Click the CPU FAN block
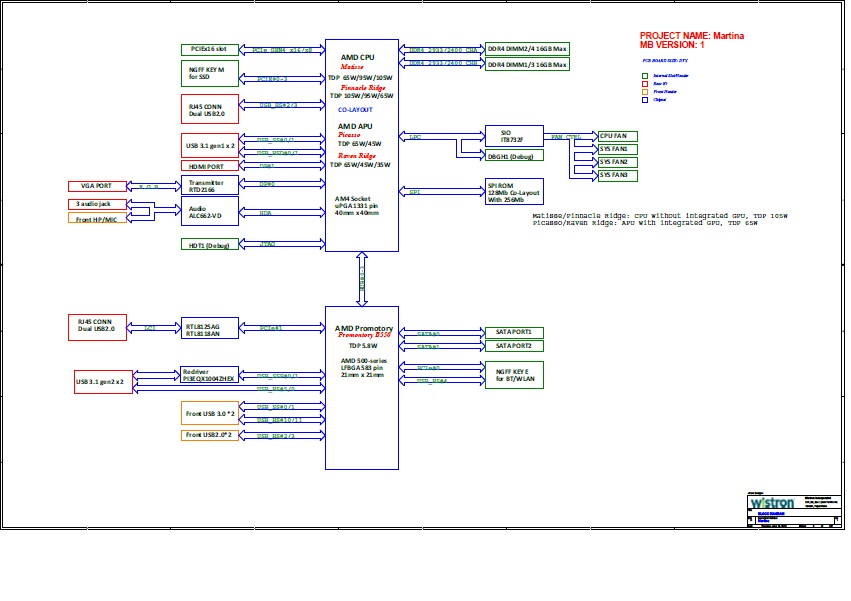Screen dimensions: 851x601 [618, 136]
